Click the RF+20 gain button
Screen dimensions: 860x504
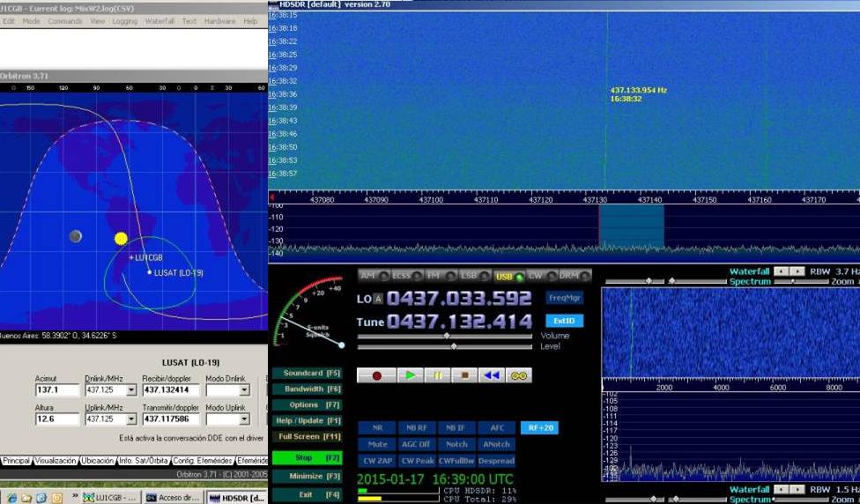[539, 427]
